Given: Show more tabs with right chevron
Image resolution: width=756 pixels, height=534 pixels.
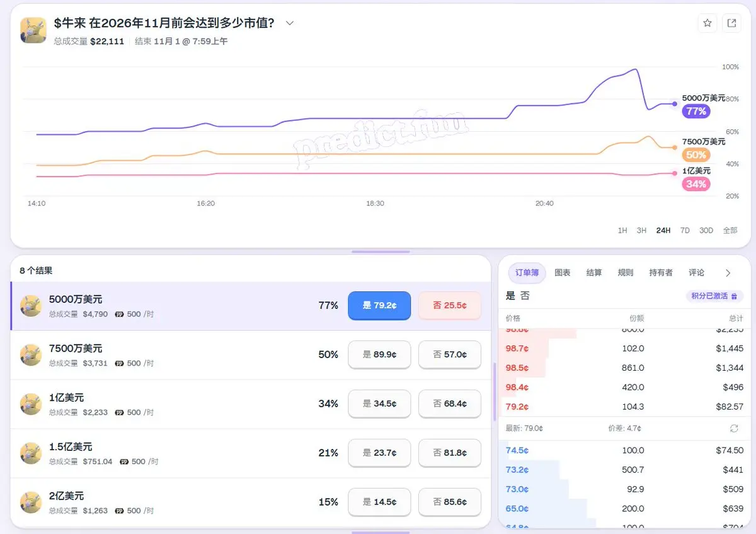Looking at the screenshot, I should (728, 273).
